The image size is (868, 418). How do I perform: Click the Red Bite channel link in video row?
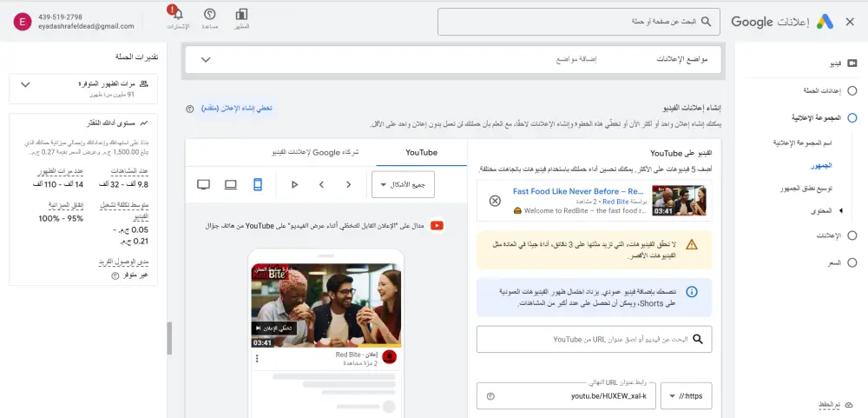pyautogui.click(x=615, y=202)
